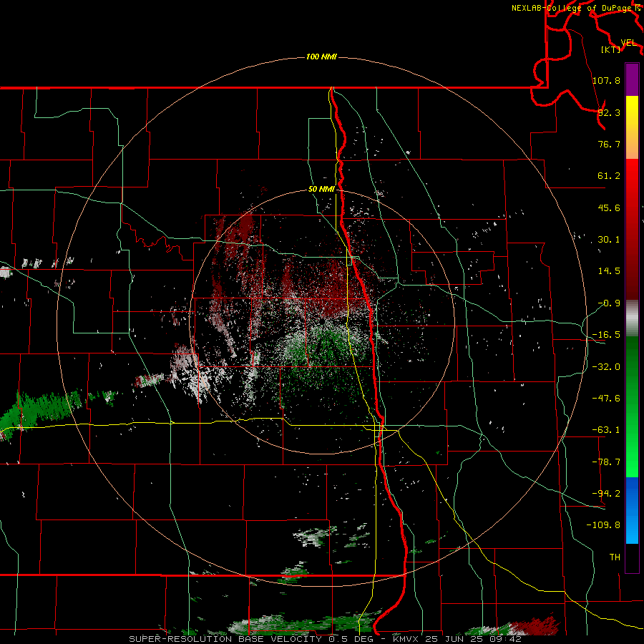
Task: Click the -47.6 value on the velocity scale
Action: pos(606,399)
